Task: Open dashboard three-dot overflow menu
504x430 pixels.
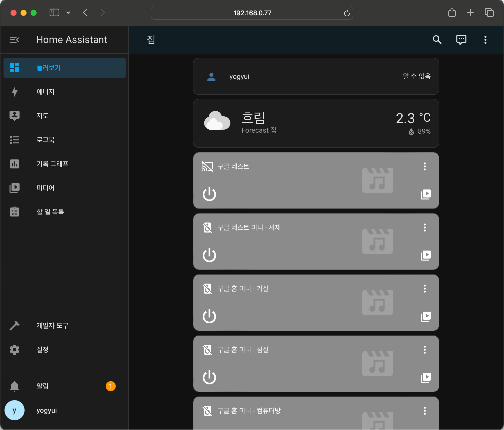Action: [485, 40]
